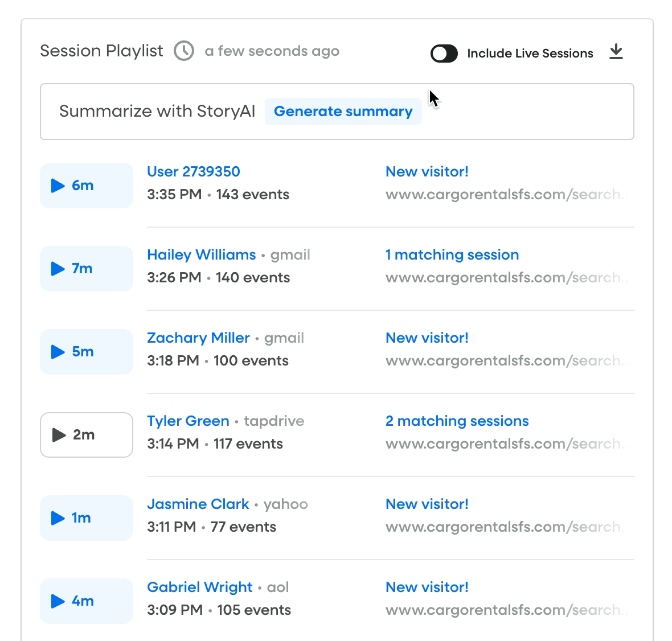The image size is (672, 641).
Task: Click the URL under 2 matching sessions
Action: click(506, 444)
